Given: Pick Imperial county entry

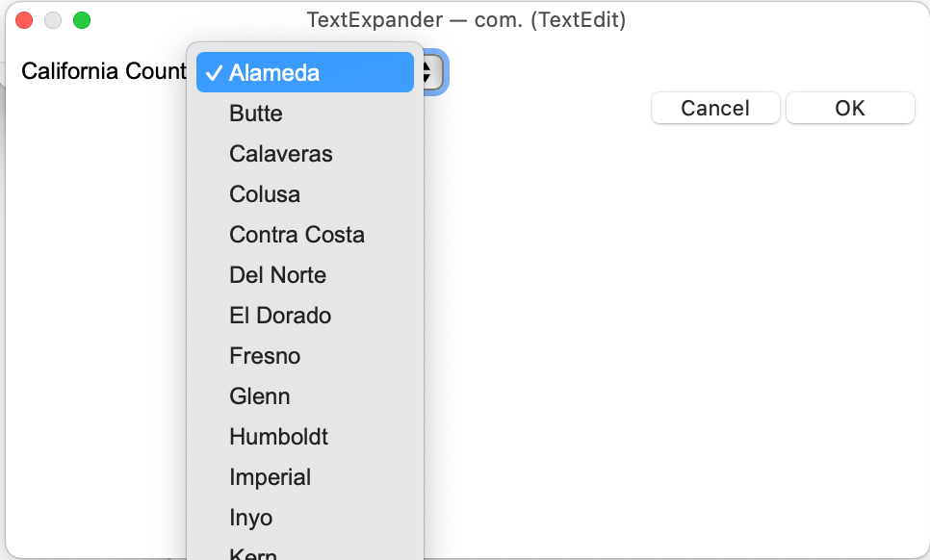Looking at the screenshot, I should coord(270,477).
